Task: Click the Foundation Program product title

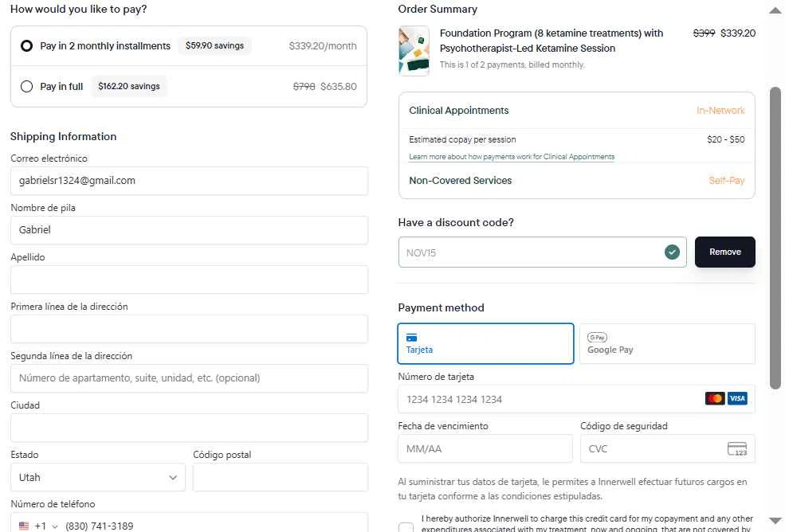Action: point(551,41)
